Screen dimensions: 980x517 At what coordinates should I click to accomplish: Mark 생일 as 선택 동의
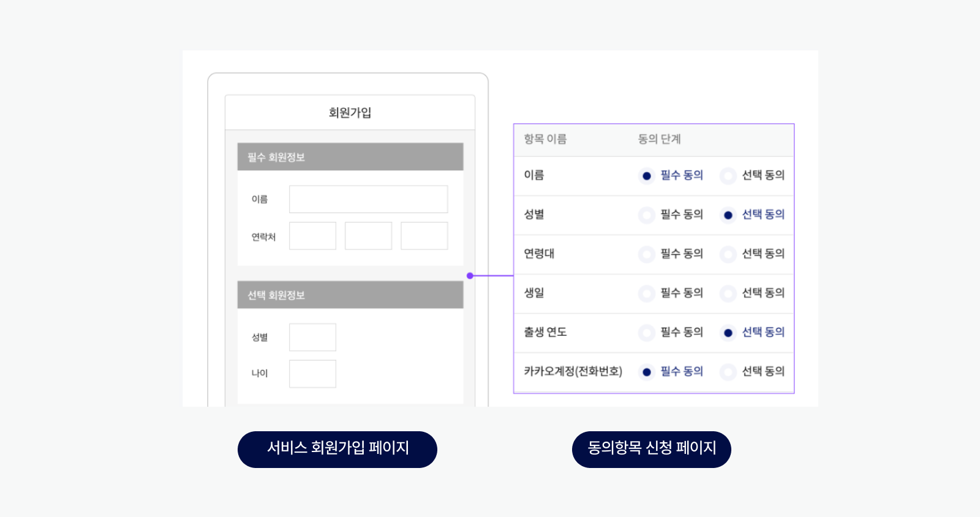[728, 293]
